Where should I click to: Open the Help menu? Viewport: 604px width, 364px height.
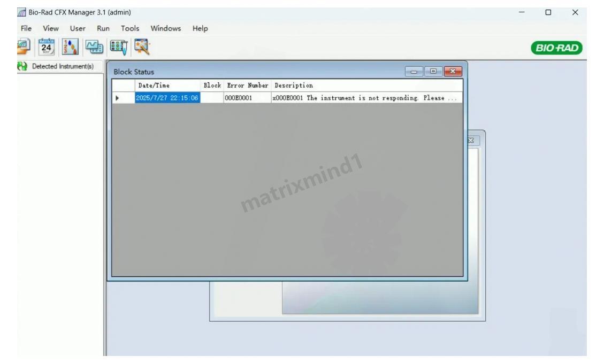(200, 28)
